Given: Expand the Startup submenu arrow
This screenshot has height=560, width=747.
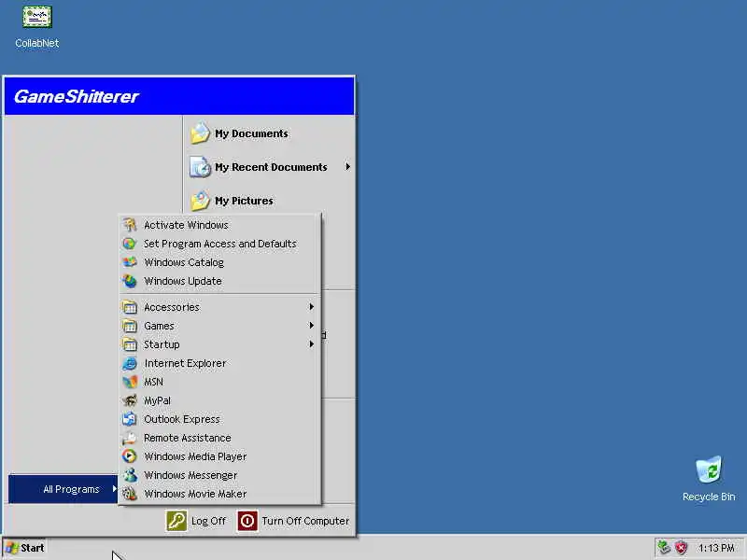Looking at the screenshot, I should (x=311, y=343).
